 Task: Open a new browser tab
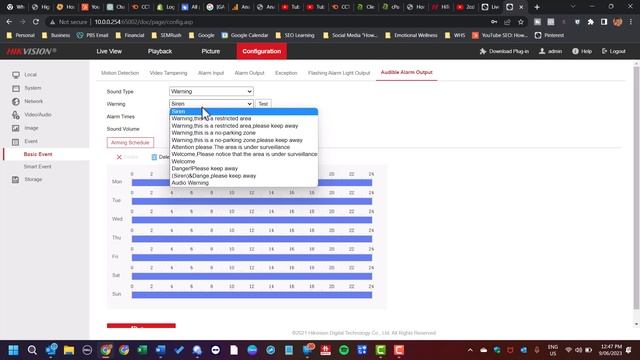(x=537, y=7)
